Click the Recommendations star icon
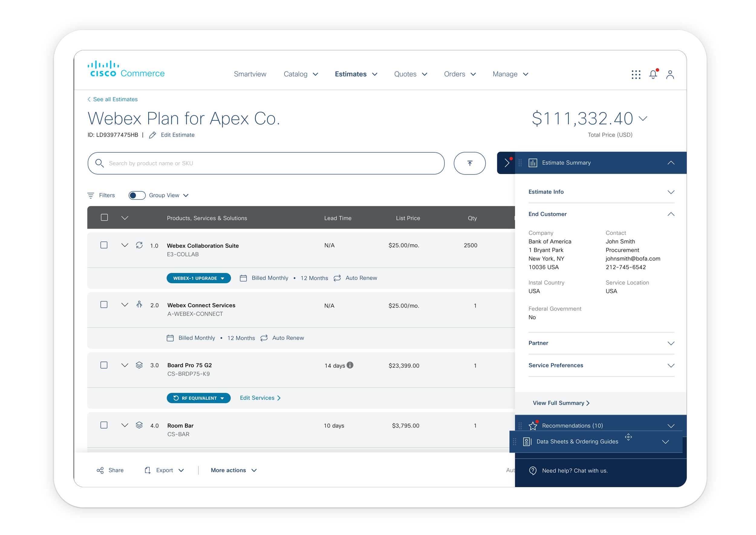 click(533, 426)
